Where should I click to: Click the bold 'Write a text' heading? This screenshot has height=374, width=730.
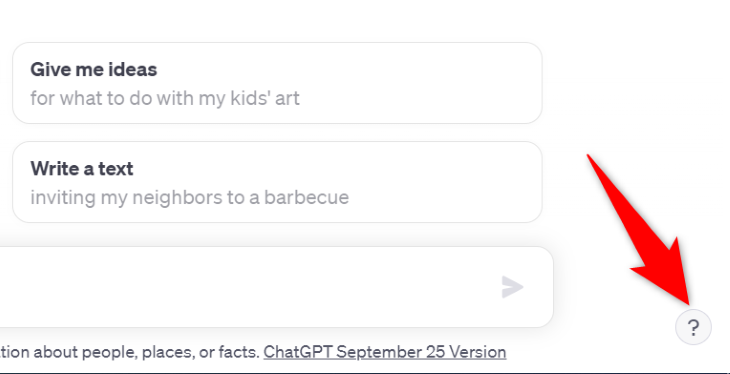pyautogui.click(x=82, y=169)
